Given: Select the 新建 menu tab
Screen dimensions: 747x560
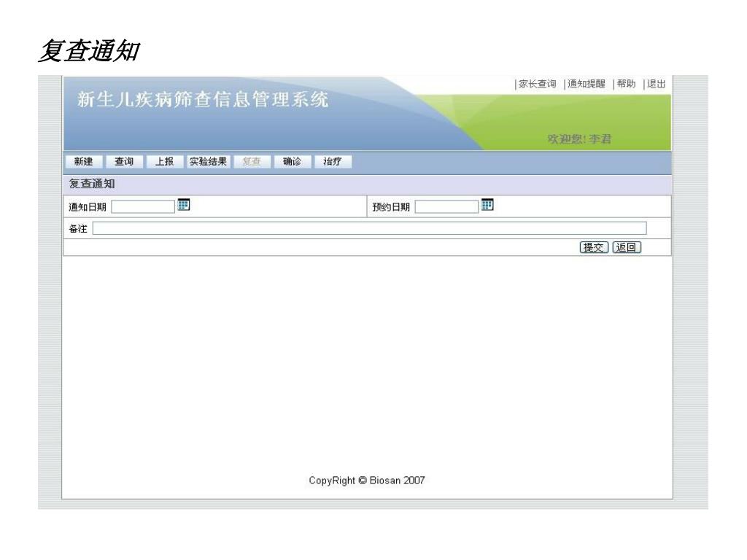Looking at the screenshot, I should [x=83, y=161].
